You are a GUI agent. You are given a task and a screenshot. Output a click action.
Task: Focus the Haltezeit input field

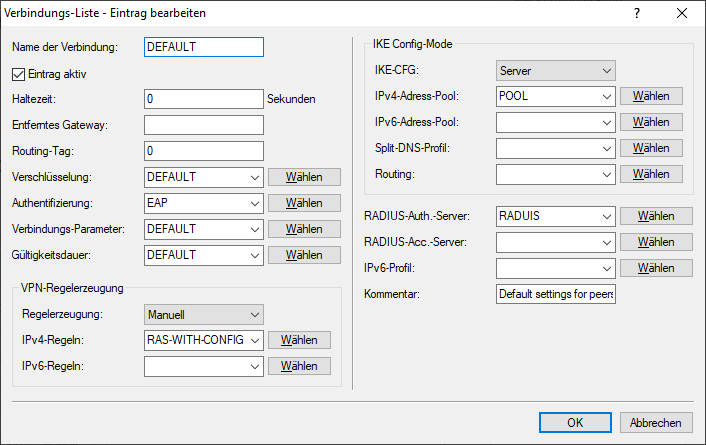click(203, 99)
